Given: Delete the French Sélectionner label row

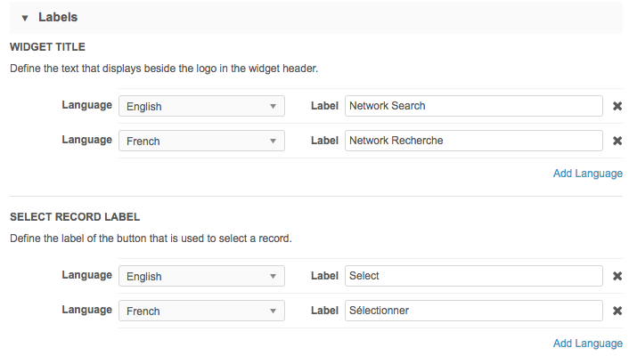Looking at the screenshot, I should [617, 311].
